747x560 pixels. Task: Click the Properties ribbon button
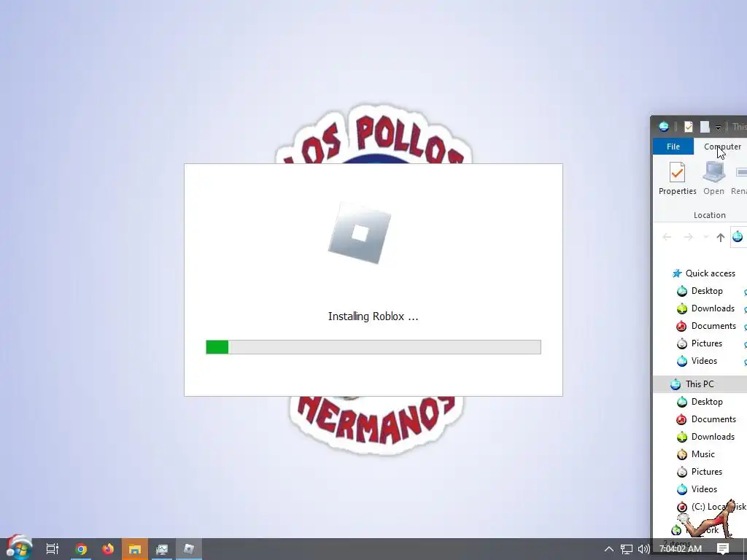(x=678, y=179)
